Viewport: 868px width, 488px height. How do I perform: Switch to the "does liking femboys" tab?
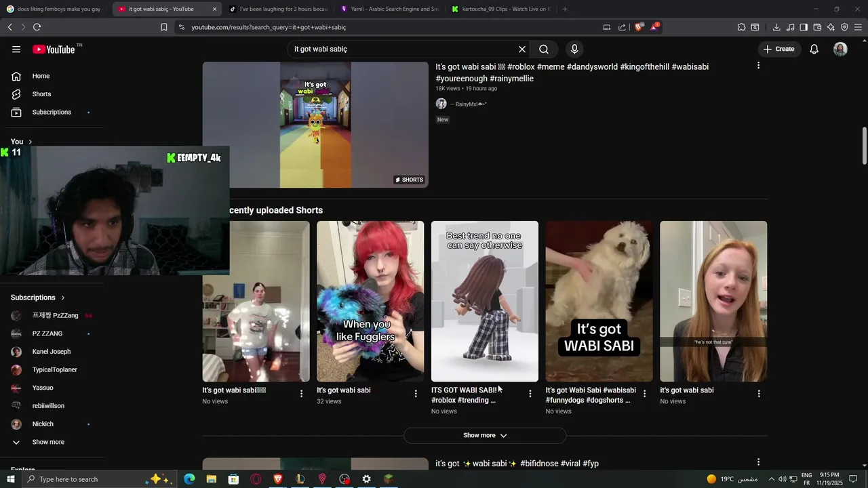coord(54,9)
